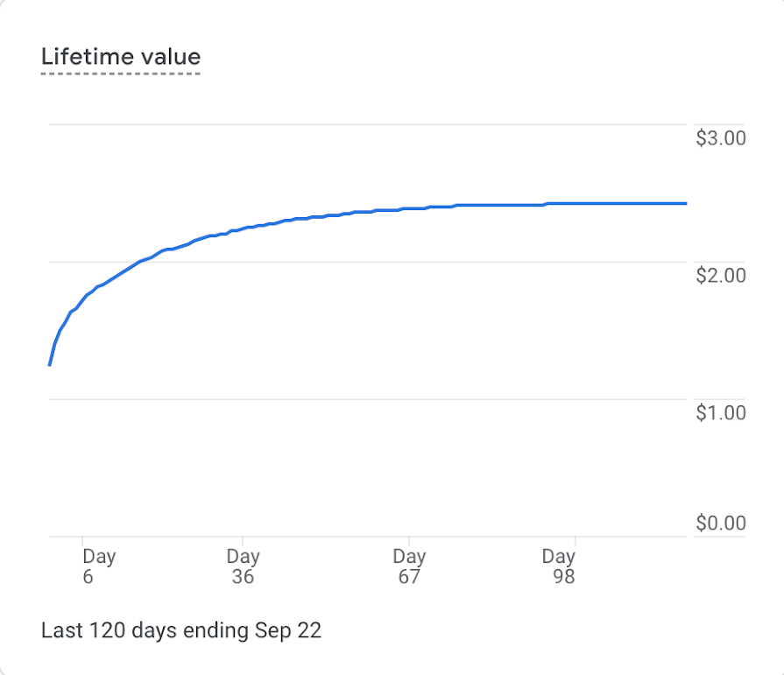Click the Lifetime value card title
The image size is (784, 675).
tap(121, 58)
